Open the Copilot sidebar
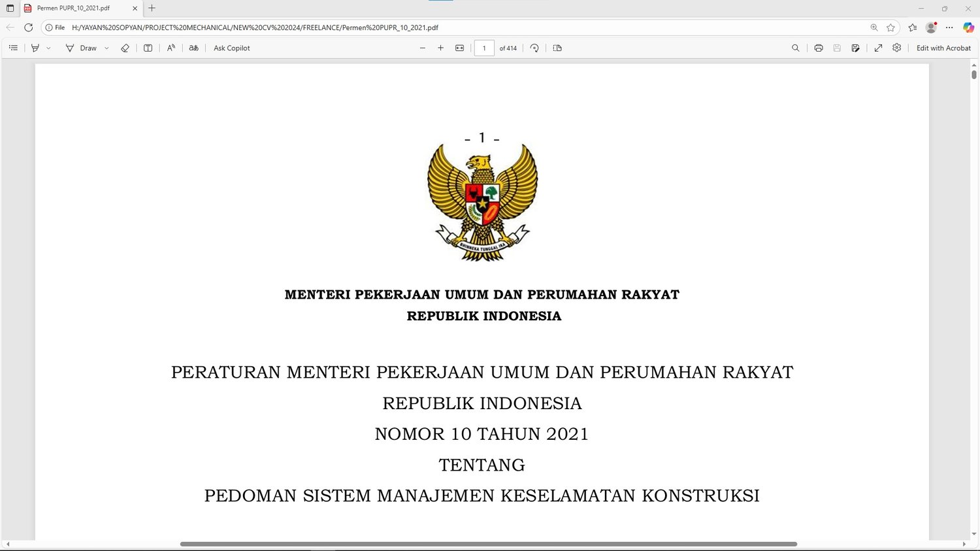Screen dimensions: 980x551 pyautogui.click(x=968, y=27)
